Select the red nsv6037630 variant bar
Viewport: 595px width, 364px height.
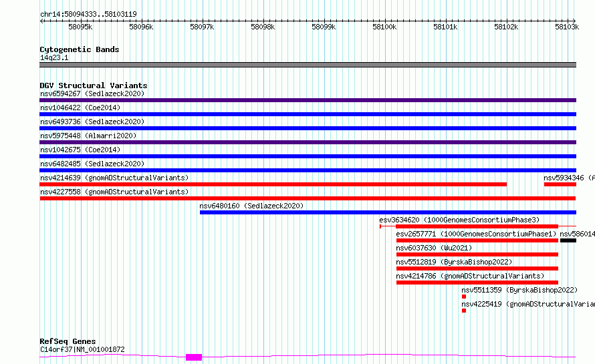[477, 254]
